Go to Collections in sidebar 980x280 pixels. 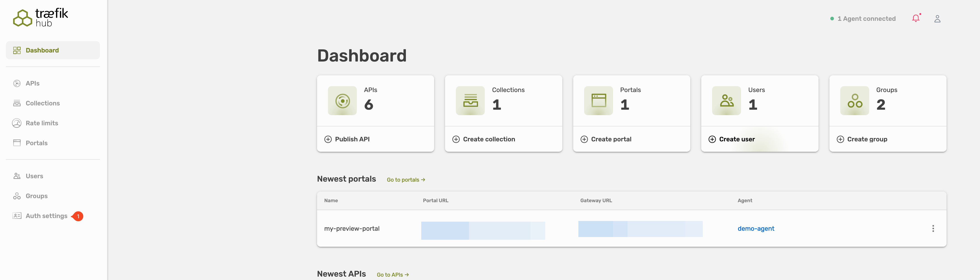pyautogui.click(x=43, y=103)
